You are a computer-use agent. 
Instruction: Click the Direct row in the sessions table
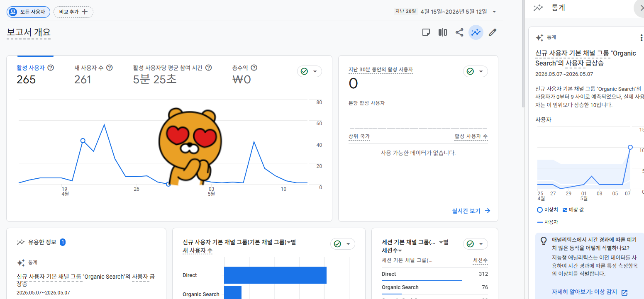(435, 274)
